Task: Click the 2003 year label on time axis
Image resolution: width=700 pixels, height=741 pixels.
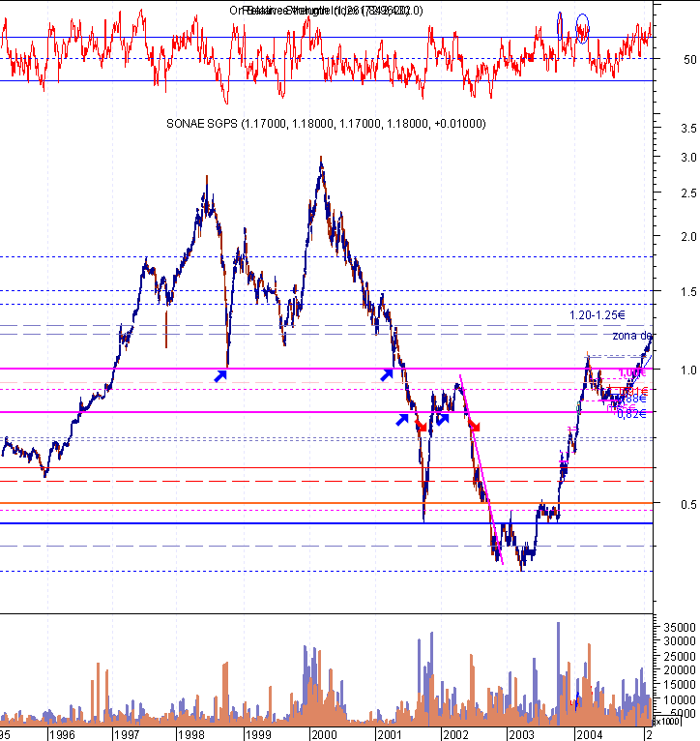Action: pos(521,735)
